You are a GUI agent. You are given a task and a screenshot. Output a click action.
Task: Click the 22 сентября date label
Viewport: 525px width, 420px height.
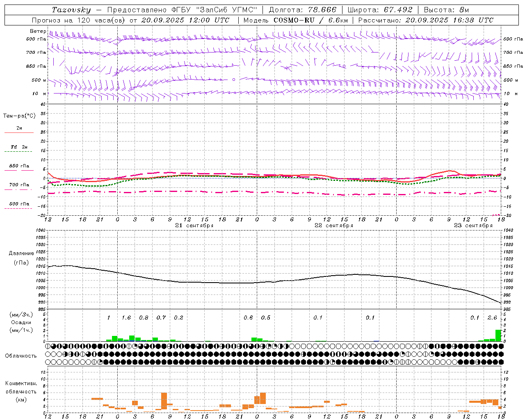pos(334,226)
